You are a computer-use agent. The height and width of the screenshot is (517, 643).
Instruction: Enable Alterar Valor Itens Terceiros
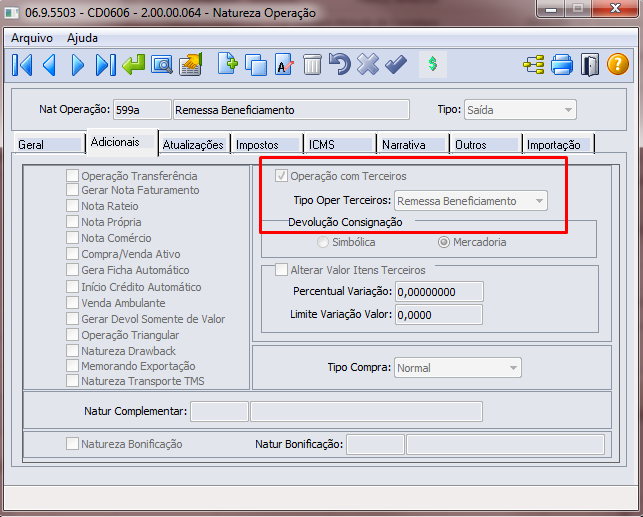click(x=281, y=270)
